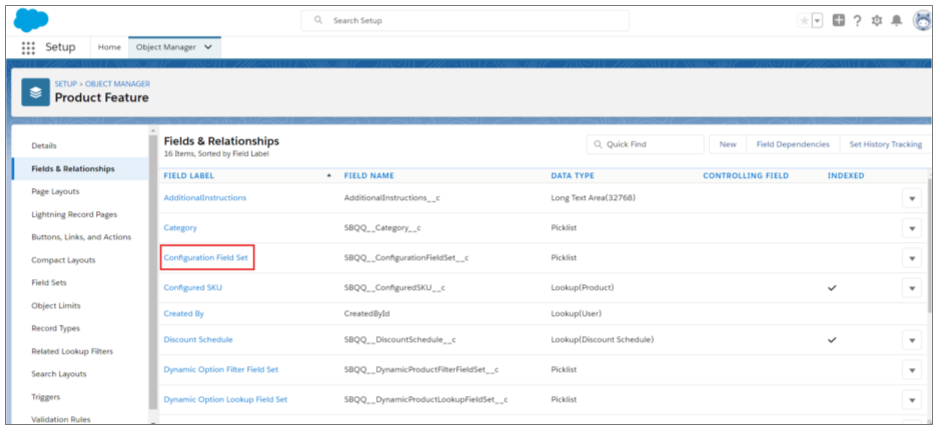This screenshot has height=428, width=938.
Task: Open the Configuration Field Set link
Action: coord(206,257)
